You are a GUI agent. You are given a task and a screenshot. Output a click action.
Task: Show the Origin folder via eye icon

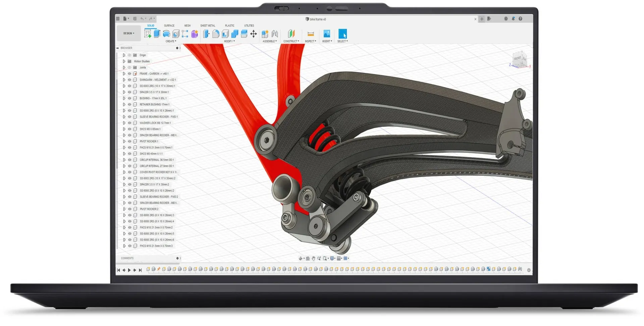click(129, 55)
